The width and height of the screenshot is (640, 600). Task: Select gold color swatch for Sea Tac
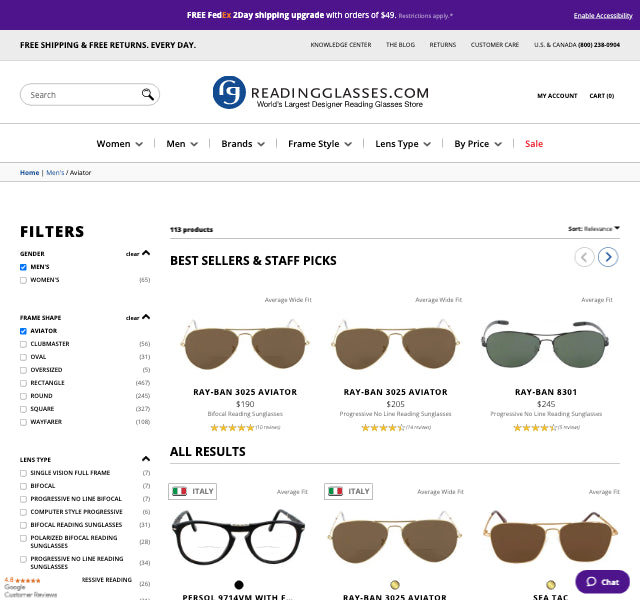coord(551,585)
